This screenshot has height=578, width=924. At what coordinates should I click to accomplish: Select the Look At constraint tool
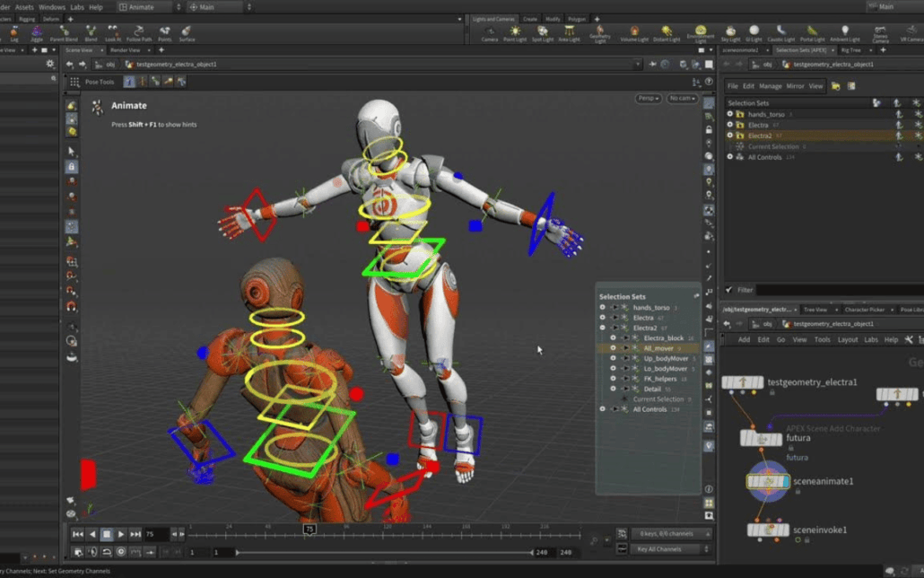(113, 32)
